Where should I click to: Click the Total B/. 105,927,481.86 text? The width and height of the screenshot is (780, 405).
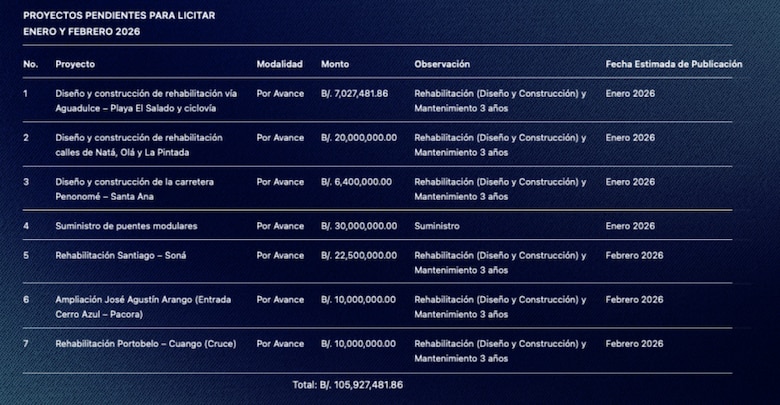click(x=346, y=384)
